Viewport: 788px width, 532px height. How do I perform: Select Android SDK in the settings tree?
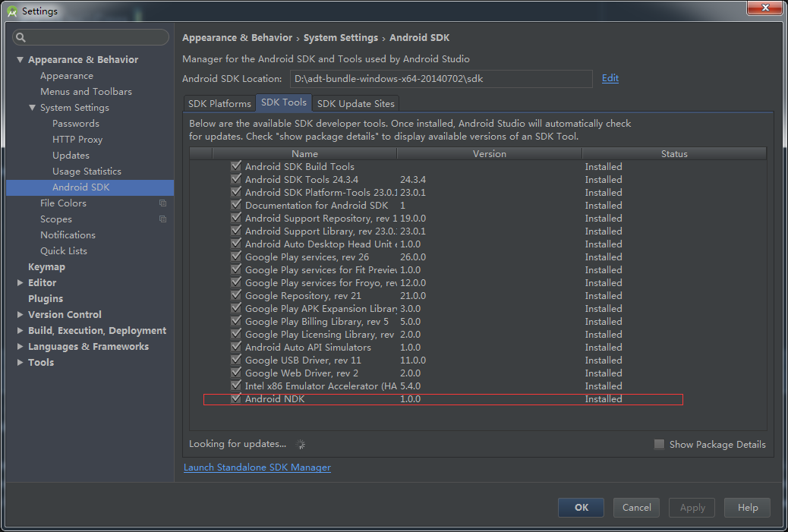[90, 187]
